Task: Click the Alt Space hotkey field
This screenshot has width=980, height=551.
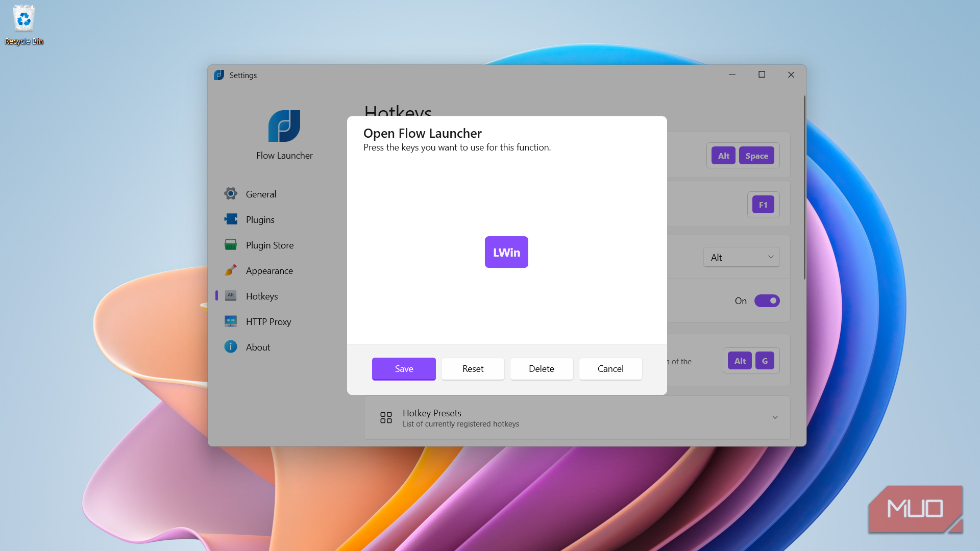Action: [743, 156]
